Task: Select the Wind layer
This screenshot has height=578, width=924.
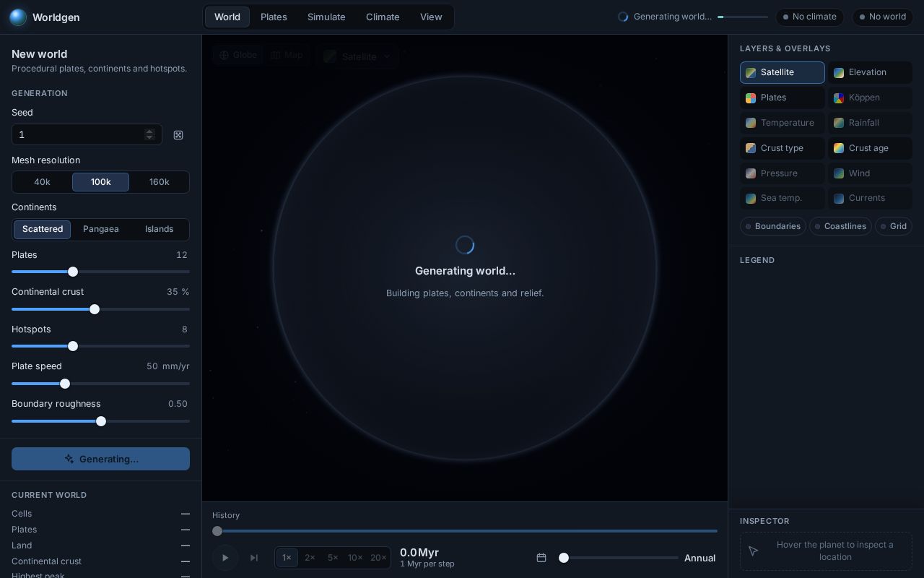Action: (870, 173)
